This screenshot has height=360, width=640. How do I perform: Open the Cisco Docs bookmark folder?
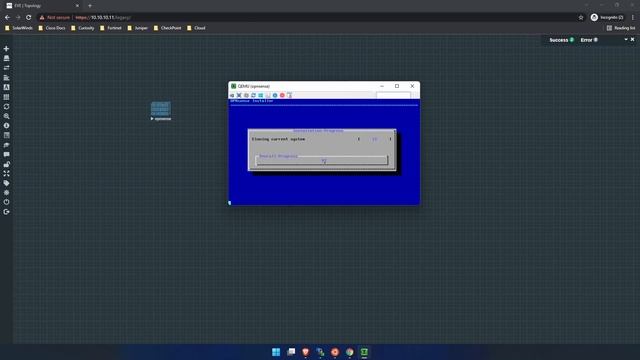coord(52,28)
